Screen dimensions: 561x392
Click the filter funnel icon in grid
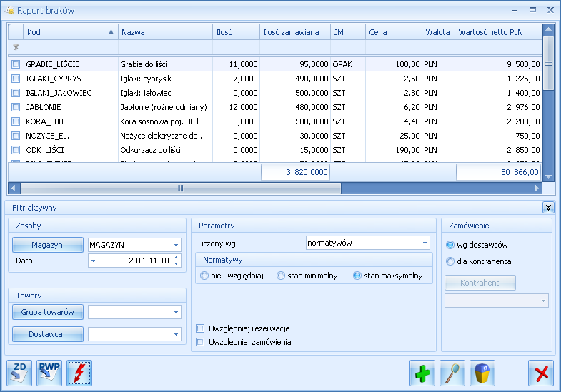tap(16, 47)
